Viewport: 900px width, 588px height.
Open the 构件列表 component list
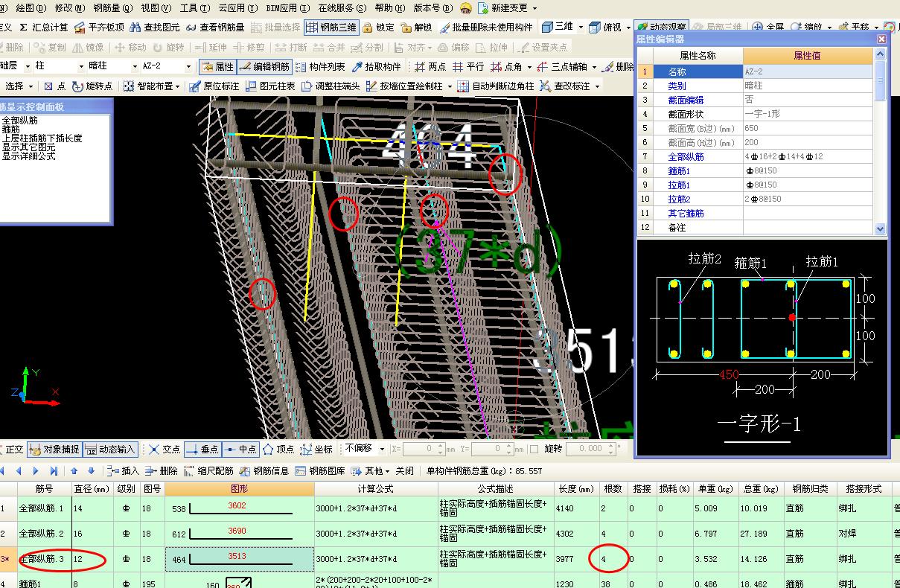(320, 67)
